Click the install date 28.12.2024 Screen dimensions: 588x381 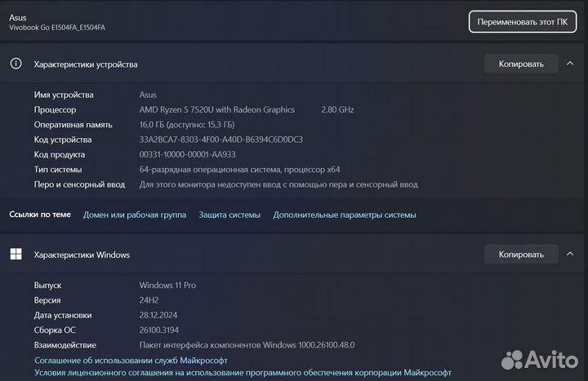click(158, 315)
